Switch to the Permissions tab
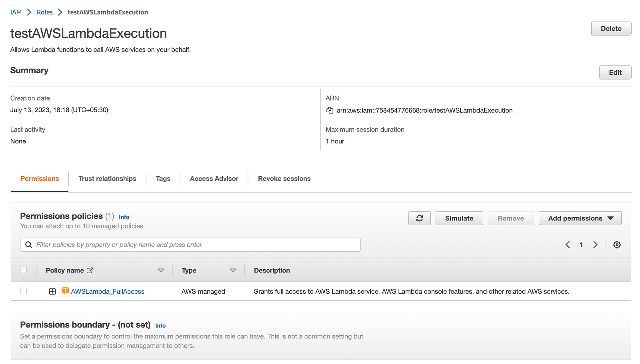The width and height of the screenshot is (640, 364). 40,179
